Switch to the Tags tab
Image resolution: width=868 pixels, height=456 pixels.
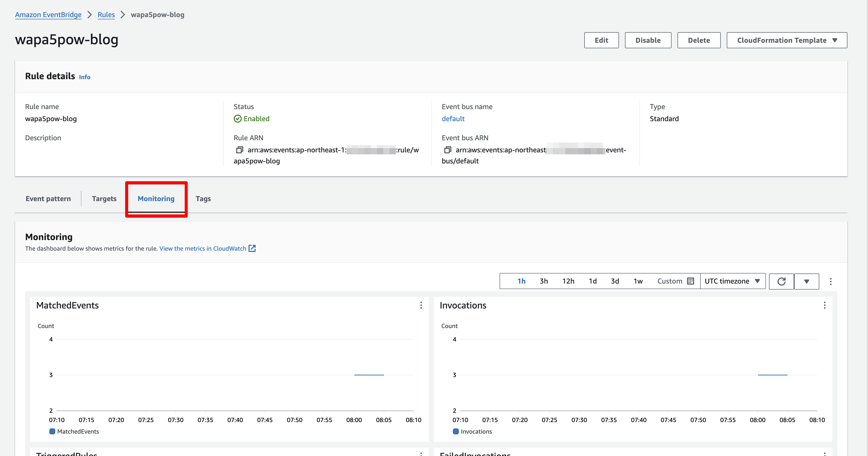203,199
